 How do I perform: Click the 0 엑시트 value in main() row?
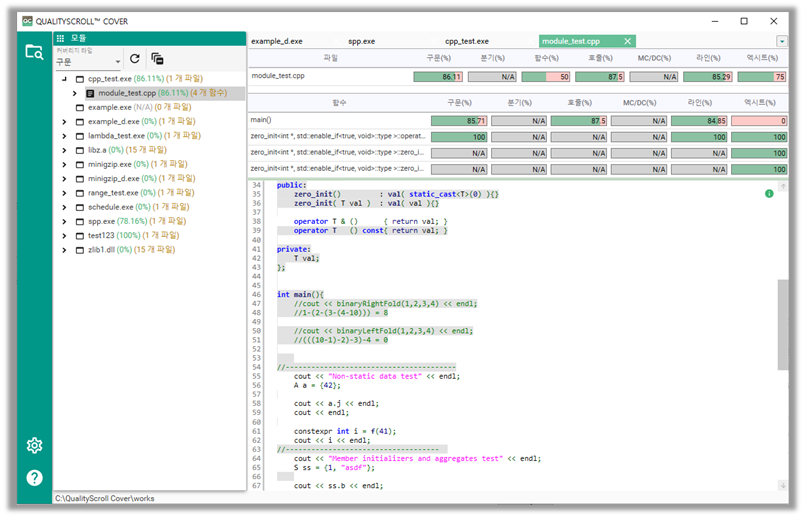[759, 121]
